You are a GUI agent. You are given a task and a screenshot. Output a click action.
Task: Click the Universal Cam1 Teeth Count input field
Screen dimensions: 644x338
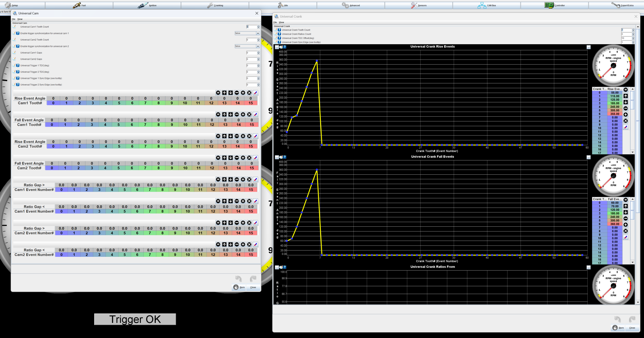(251, 27)
